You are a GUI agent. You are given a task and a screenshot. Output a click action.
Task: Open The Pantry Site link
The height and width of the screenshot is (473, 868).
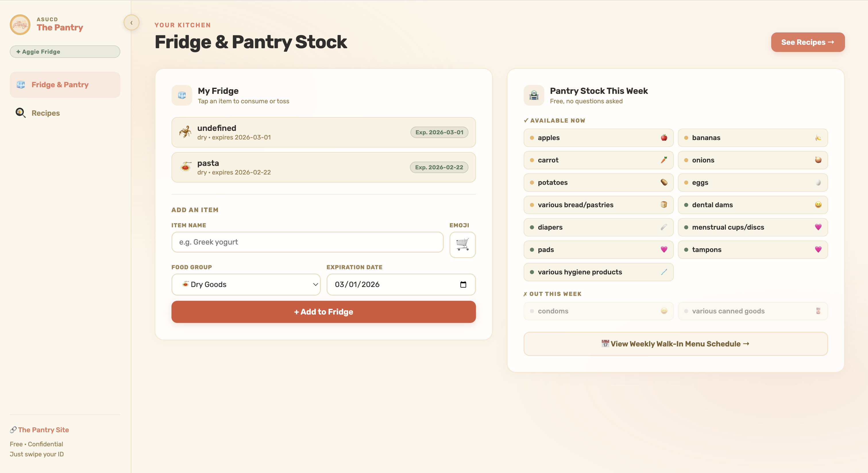(x=43, y=430)
